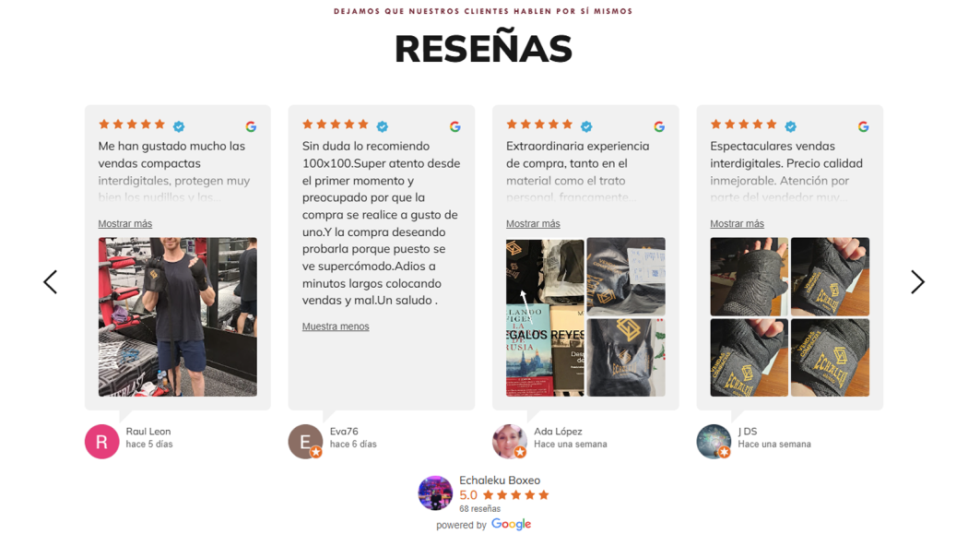The height and width of the screenshot is (534, 980).
Task: Advance carousel with right arrow
Action: point(917,282)
